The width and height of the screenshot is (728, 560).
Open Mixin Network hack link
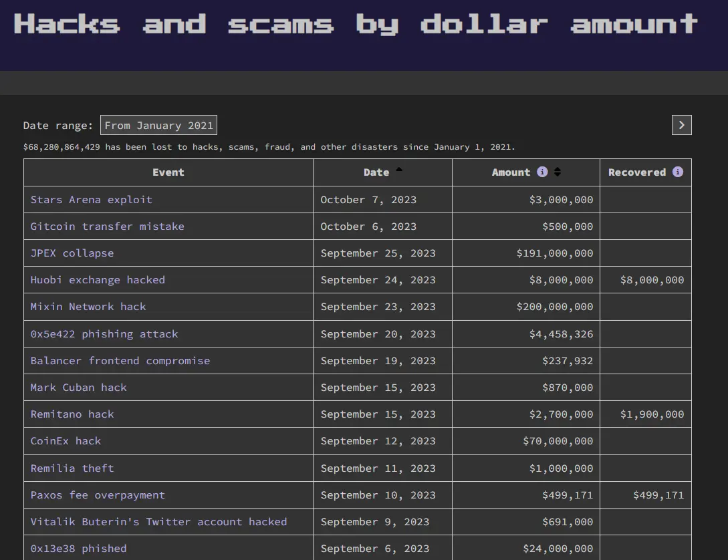(88, 307)
